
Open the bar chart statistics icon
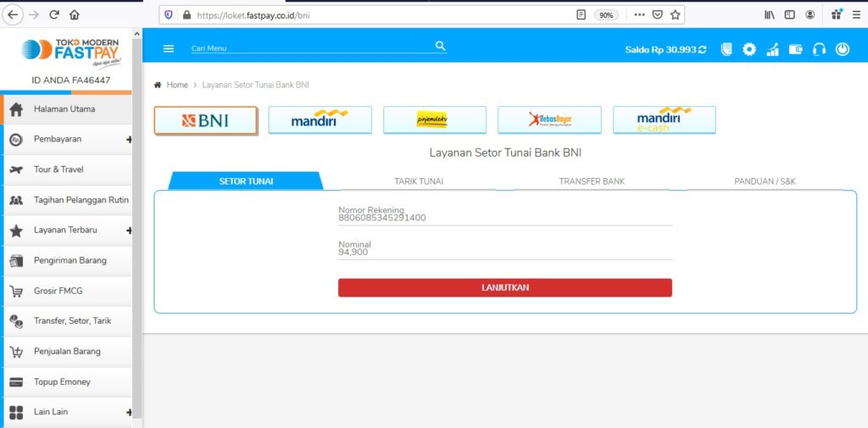point(772,49)
